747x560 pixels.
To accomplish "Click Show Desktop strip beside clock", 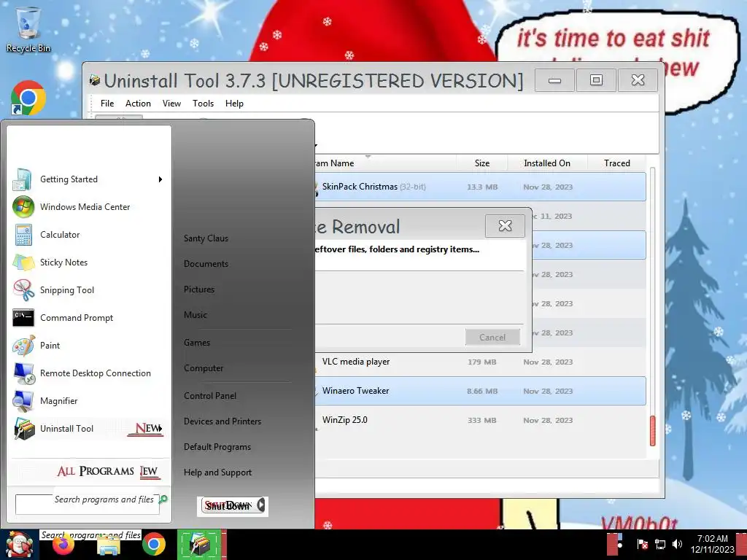I will click(742, 545).
